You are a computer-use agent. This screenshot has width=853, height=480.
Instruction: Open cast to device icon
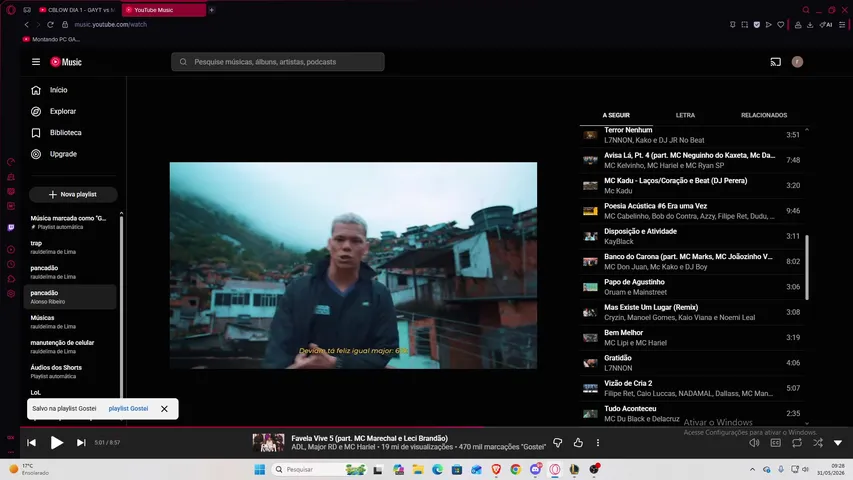click(x=776, y=62)
